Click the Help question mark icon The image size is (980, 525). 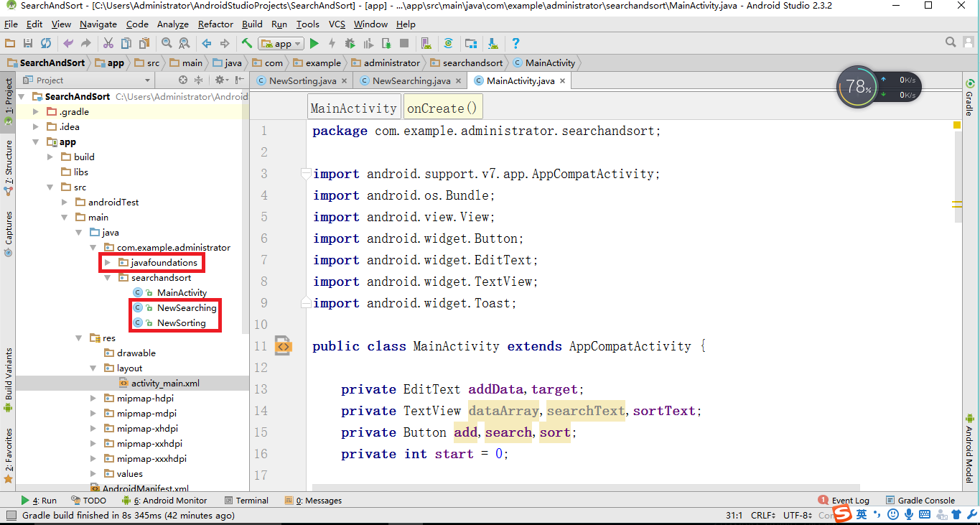(x=515, y=44)
